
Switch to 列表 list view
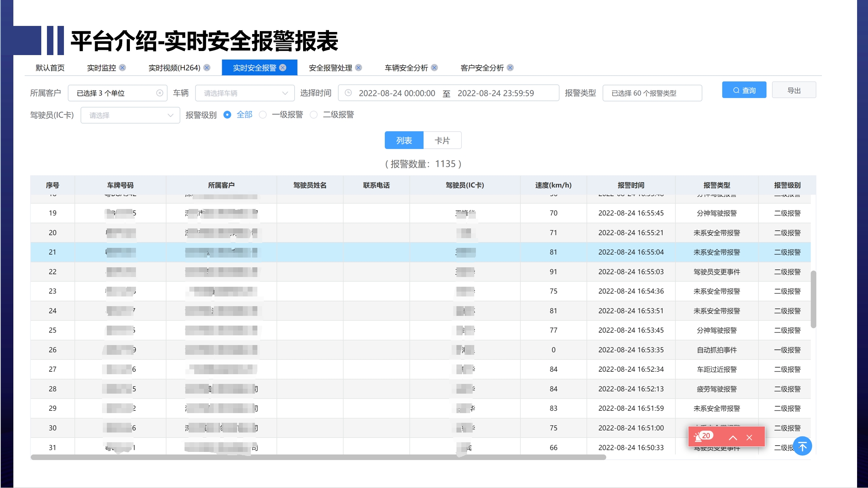pyautogui.click(x=404, y=140)
